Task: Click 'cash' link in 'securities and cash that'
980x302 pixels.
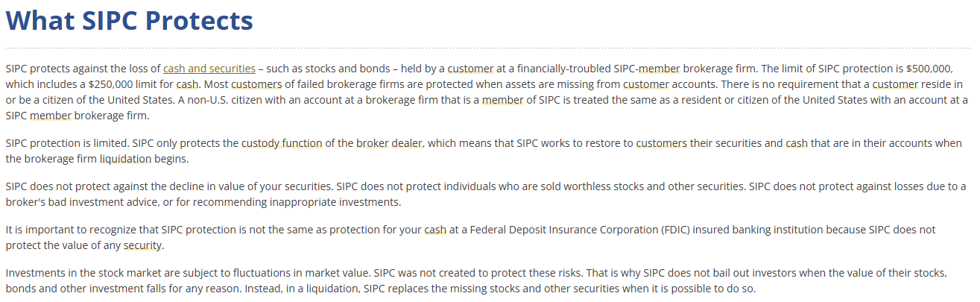Action: coord(797,143)
